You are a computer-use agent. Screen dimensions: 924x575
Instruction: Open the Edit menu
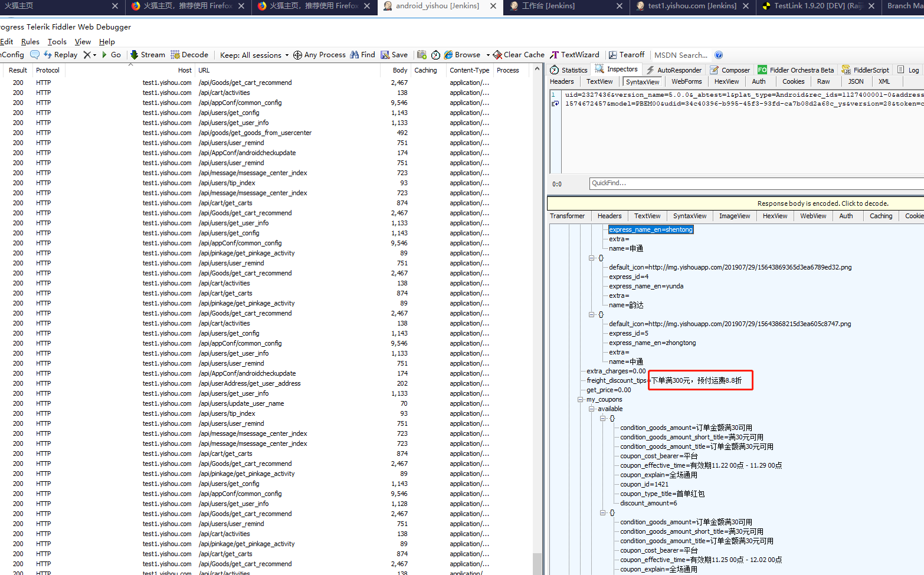point(6,41)
